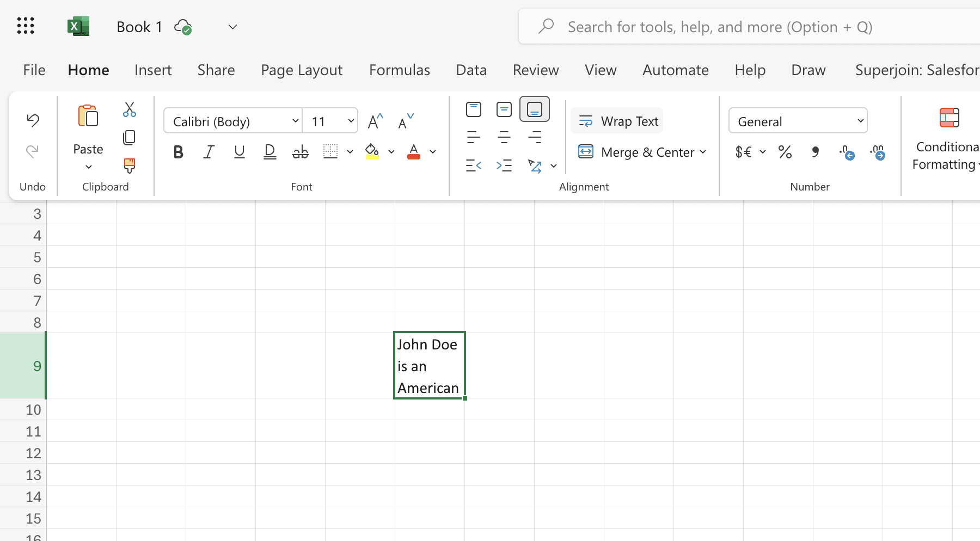Increase font size

(376, 121)
